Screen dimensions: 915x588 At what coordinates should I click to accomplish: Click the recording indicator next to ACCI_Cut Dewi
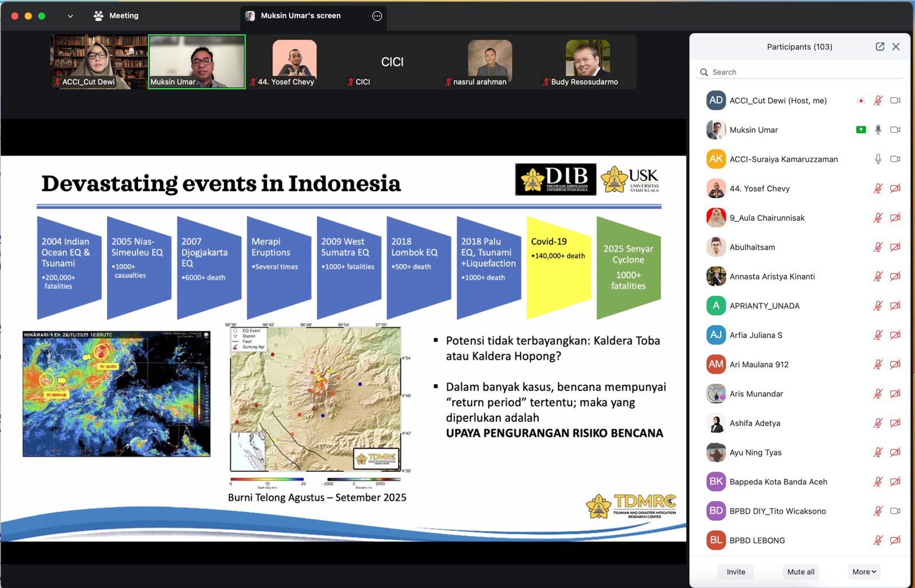(x=861, y=101)
